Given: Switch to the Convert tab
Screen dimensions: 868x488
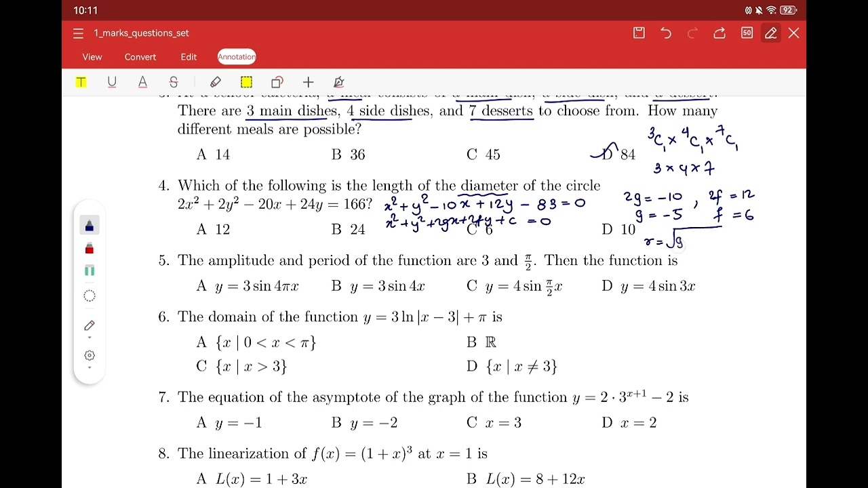Looking at the screenshot, I should (140, 57).
